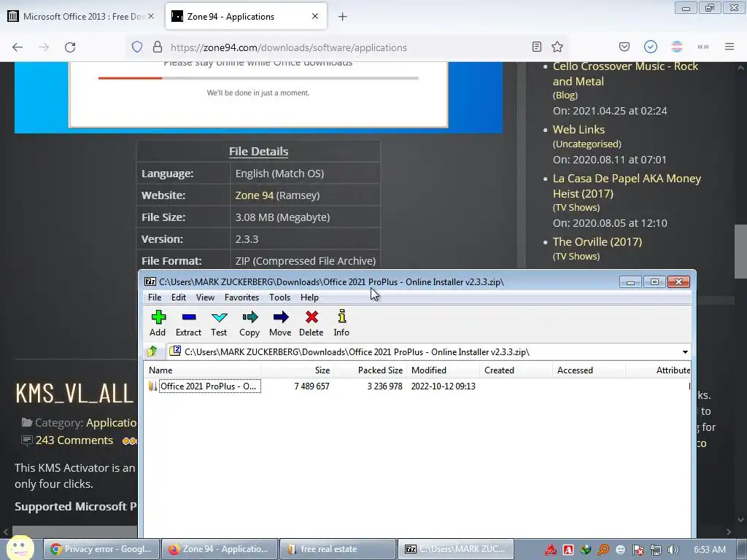747x560 pixels.
Task: Click the volume speaker tray icon
Action: click(673, 550)
